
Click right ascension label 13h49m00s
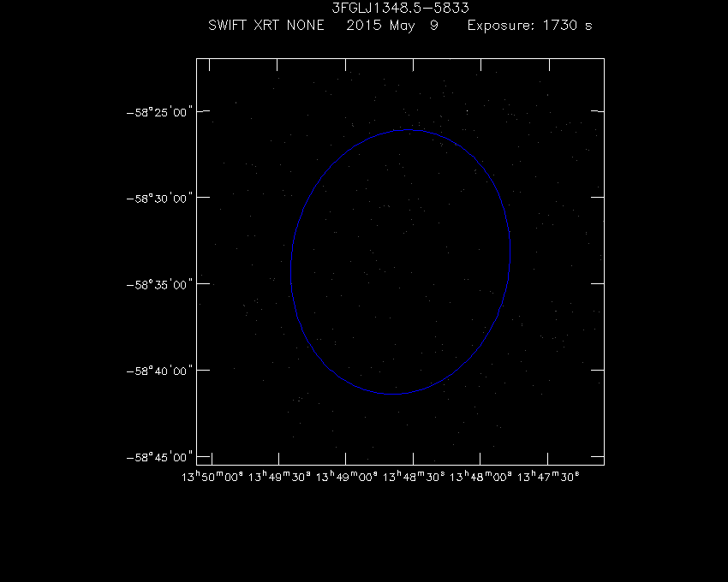pyautogui.click(x=347, y=477)
